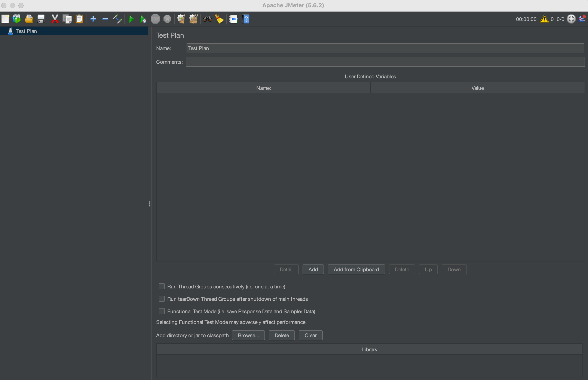Enable Run Thread Groups consecutively checkbox
The width and height of the screenshot is (588, 380).
[162, 286]
